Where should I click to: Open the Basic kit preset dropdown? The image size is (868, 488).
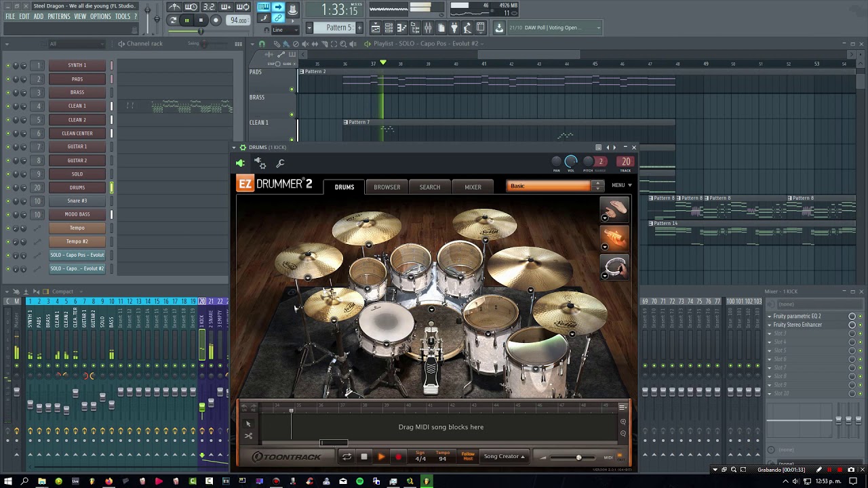(555, 186)
